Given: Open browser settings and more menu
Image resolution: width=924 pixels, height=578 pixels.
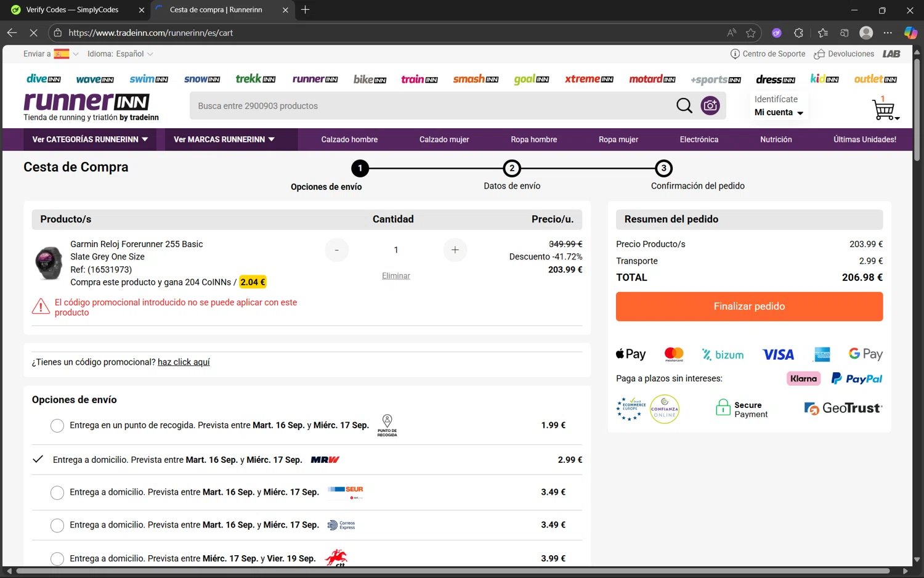Looking at the screenshot, I should coord(888,33).
